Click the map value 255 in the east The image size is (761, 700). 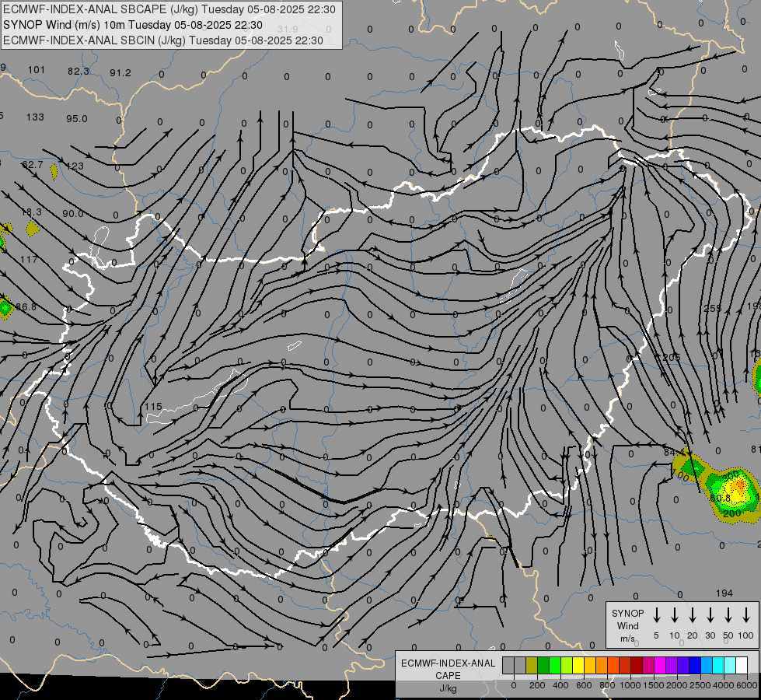click(713, 309)
